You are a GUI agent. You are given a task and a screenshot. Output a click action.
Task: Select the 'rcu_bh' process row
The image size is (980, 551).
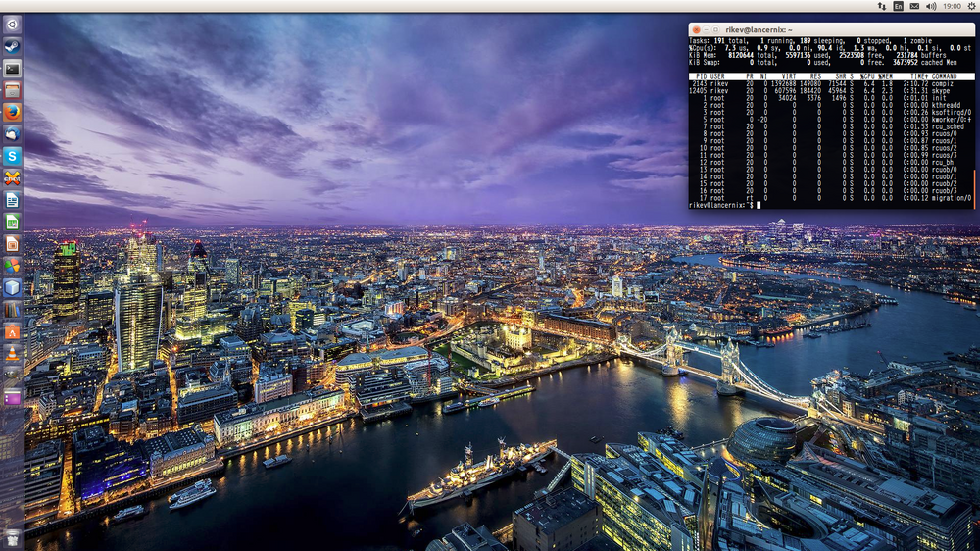click(x=831, y=162)
